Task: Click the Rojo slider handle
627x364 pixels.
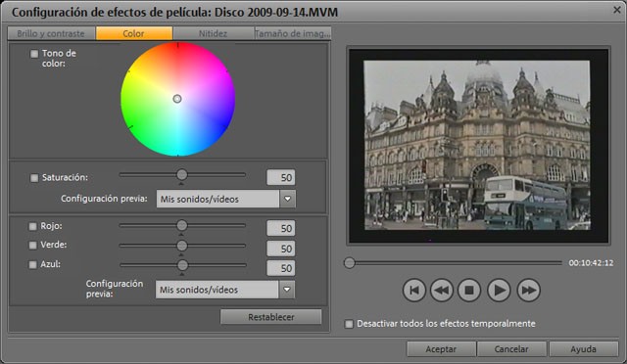Action: tap(182, 225)
